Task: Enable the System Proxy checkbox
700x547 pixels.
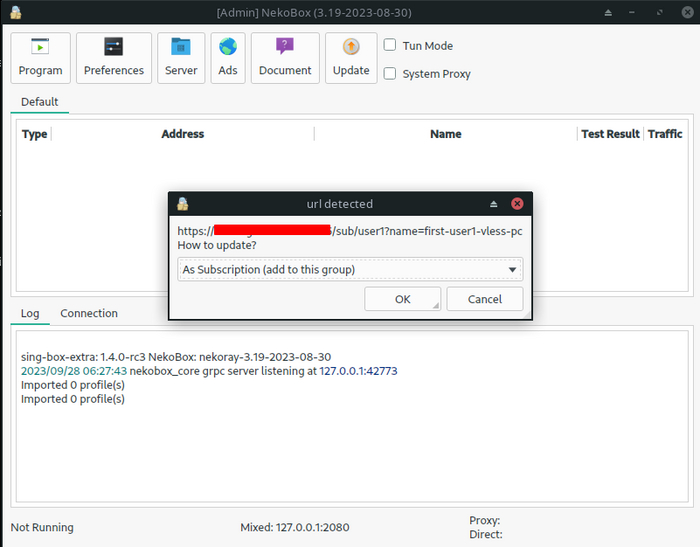Action: 390,73
